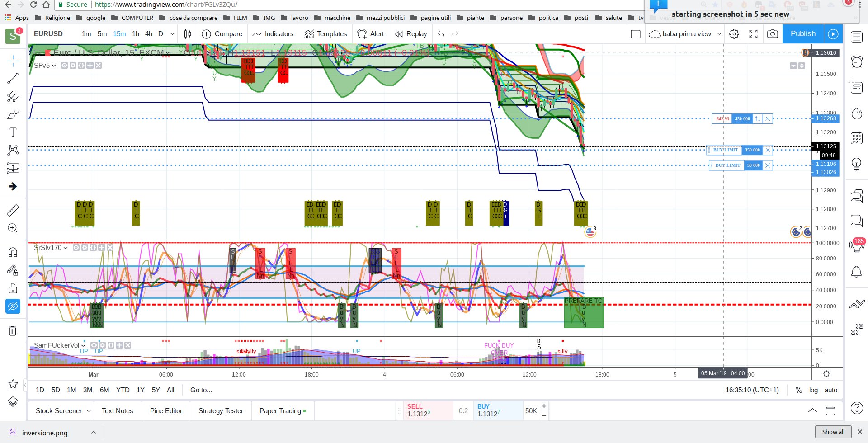Image resolution: width=868 pixels, height=443 pixels.
Task: Open SrSlv170 source code braces icon
Action: (x=93, y=248)
